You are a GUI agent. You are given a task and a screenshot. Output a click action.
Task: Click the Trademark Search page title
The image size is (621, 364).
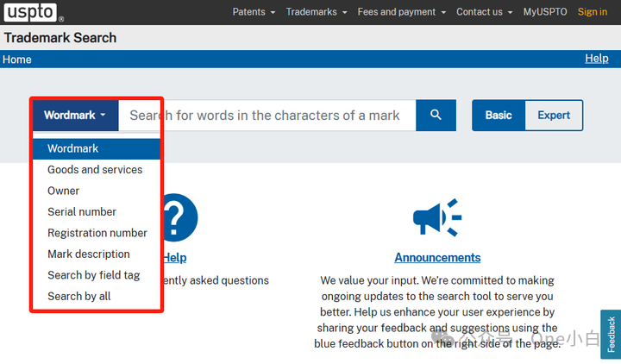(x=60, y=38)
